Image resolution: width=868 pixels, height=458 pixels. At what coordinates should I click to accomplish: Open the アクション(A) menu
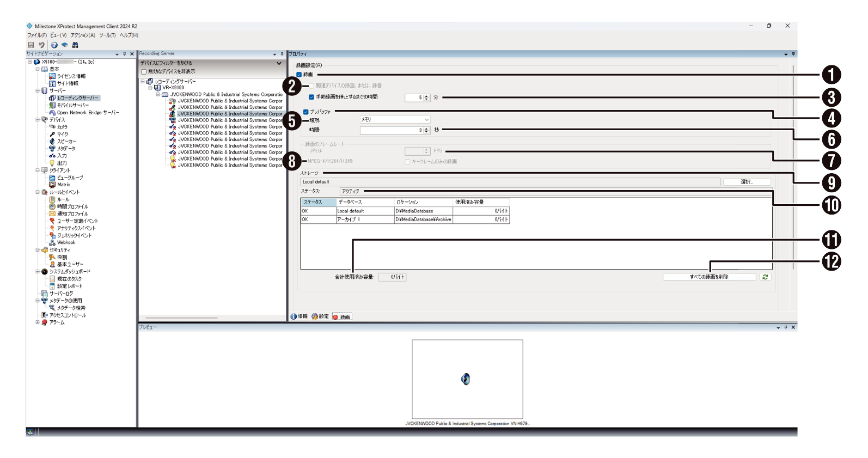tap(83, 35)
